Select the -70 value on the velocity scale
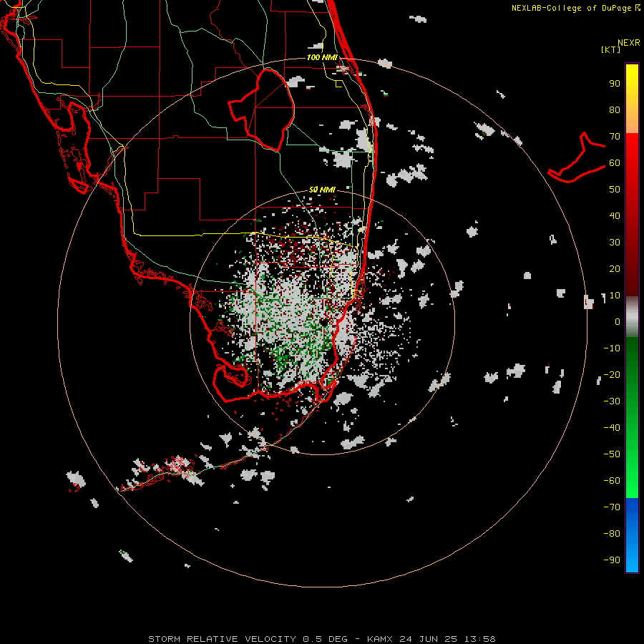Image resolution: width=644 pixels, height=644 pixels. [612, 507]
